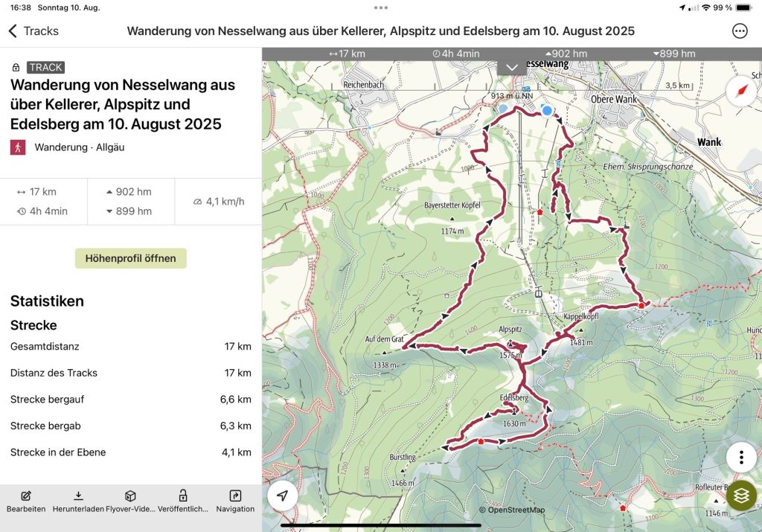Start Navigation from the bottom toolbar
Screen dimensions: 762x532
pyautogui.click(x=235, y=496)
